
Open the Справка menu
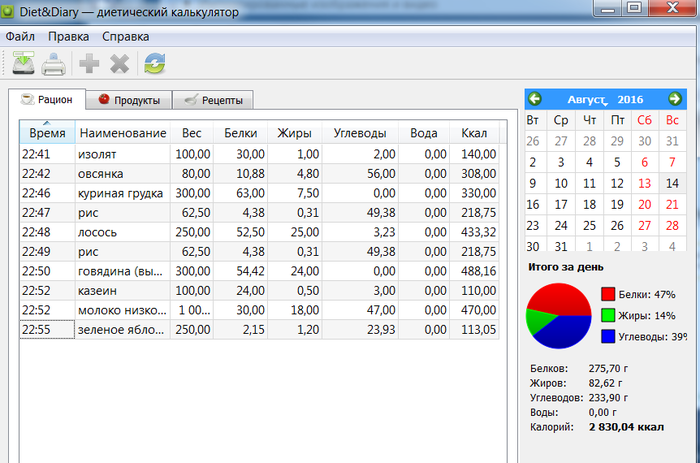tap(126, 37)
